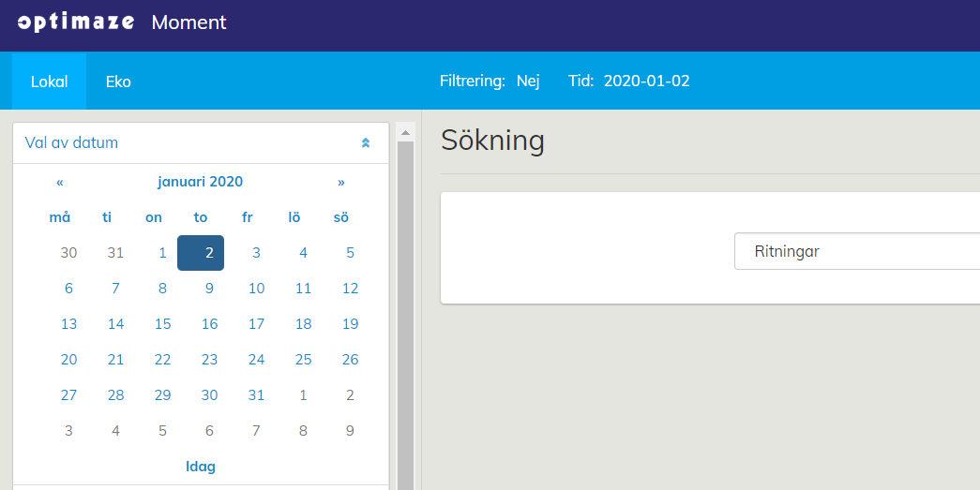
Task: Click the Val av datum title
Action: 71,143
